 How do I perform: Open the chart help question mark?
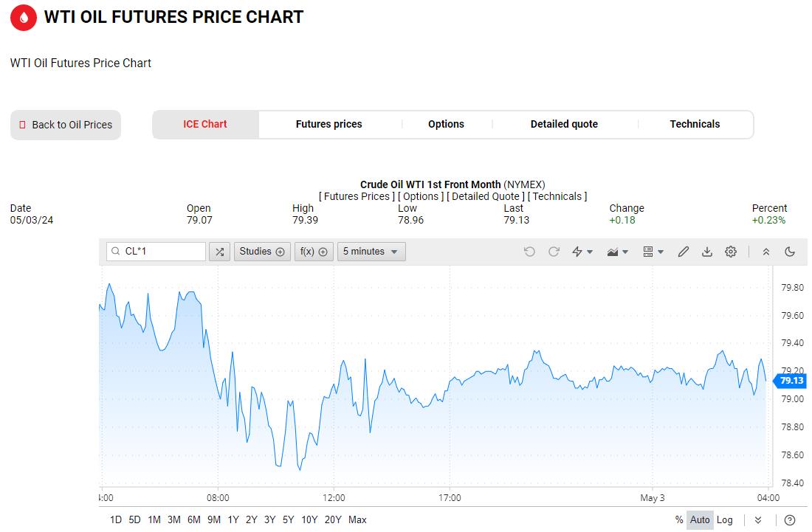[x=790, y=520]
